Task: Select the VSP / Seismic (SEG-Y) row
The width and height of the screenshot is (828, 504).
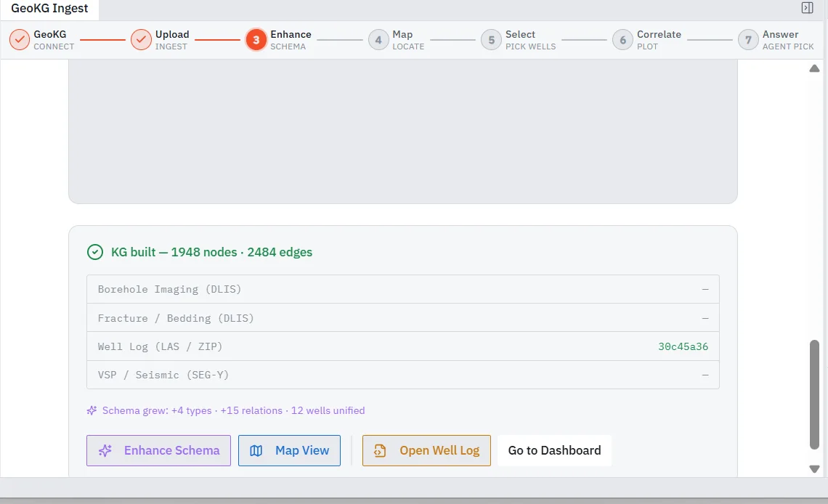Action: [x=403, y=375]
